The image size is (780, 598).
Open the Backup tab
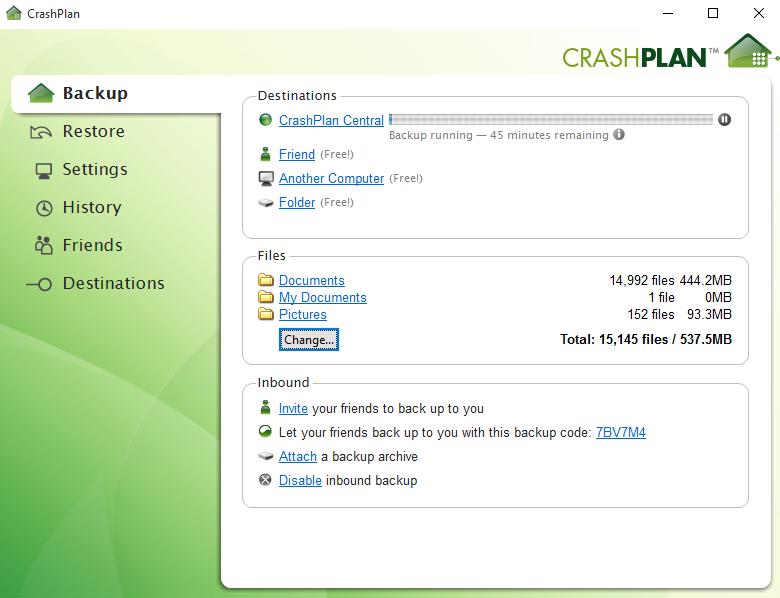pos(117,94)
